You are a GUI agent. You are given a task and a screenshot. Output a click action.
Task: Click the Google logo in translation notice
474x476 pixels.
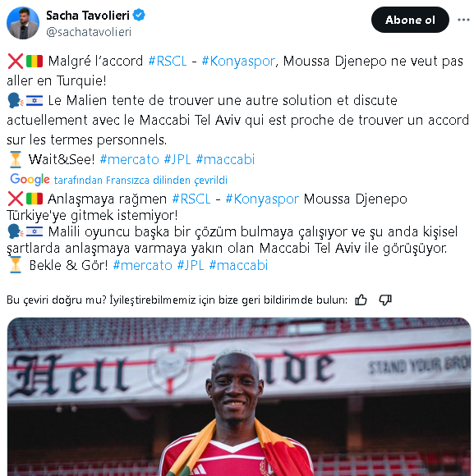30,180
